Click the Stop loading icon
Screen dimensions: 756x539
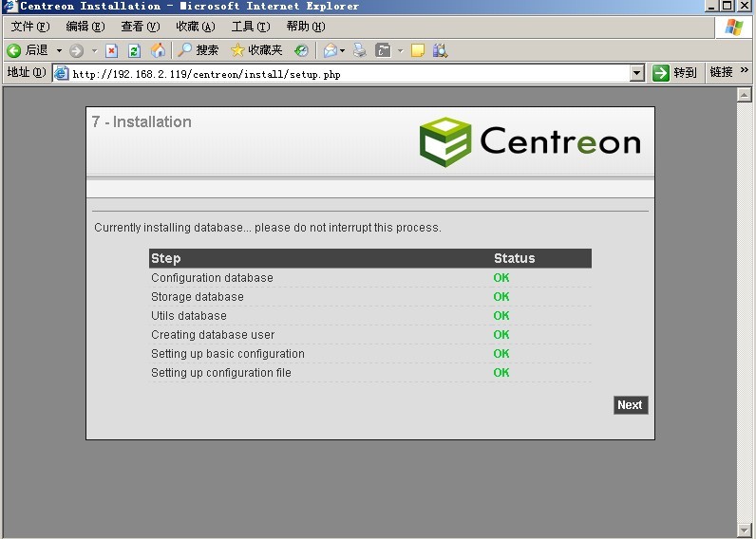111,50
